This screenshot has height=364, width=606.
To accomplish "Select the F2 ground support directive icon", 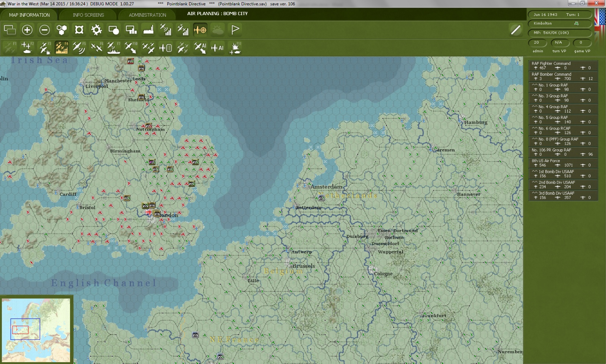I will [x=27, y=48].
